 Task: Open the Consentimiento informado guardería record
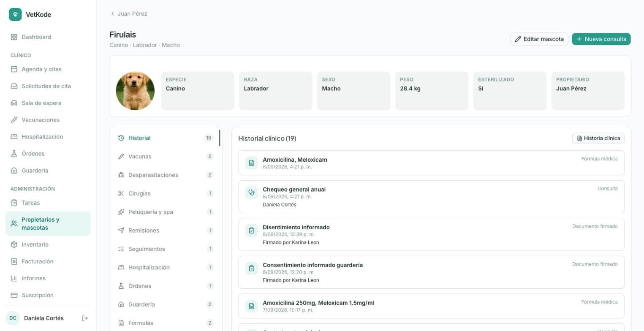point(431,272)
